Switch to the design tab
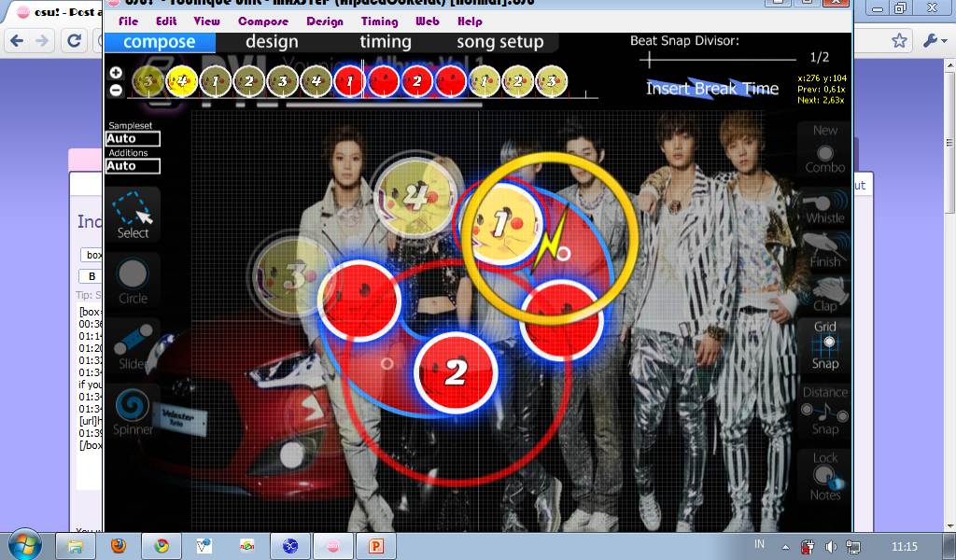 point(272,42)
